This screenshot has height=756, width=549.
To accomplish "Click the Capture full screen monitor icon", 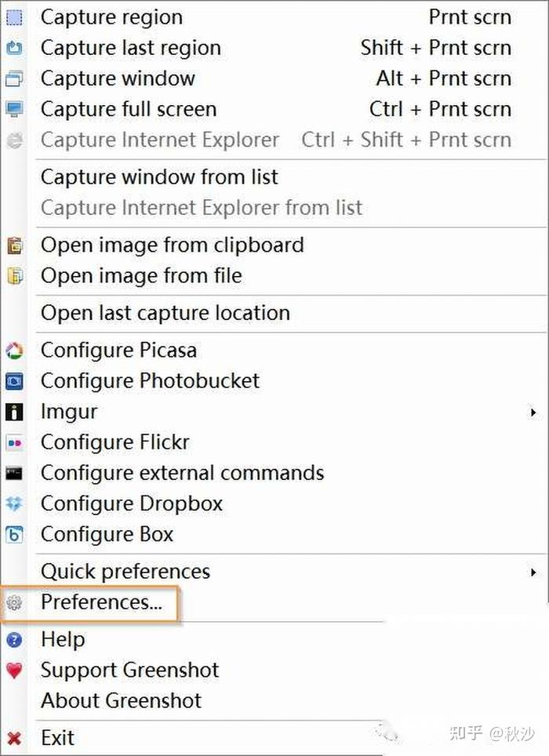I will pos(14,110).
